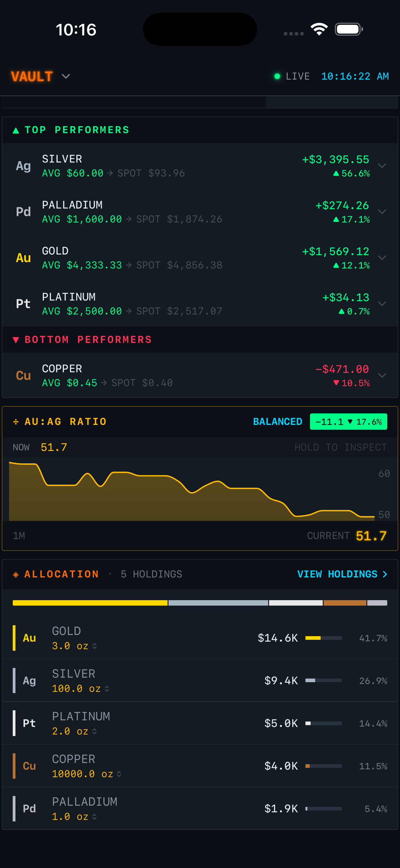This screenshot has width=400, height=868.
Task: Toggle the silver 100.0 oz unit stepper
Action: point(107,689)
